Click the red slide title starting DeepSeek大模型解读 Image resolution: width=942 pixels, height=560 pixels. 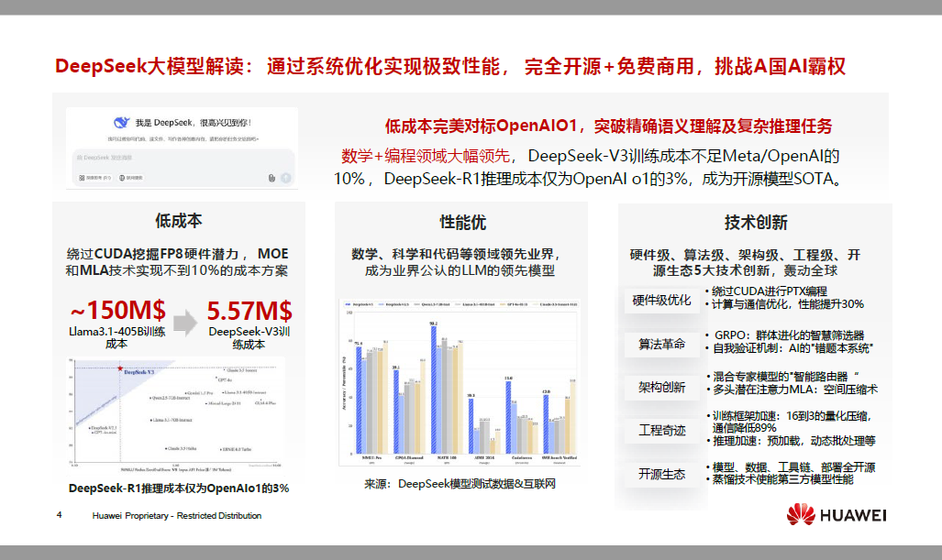point(450,66)
